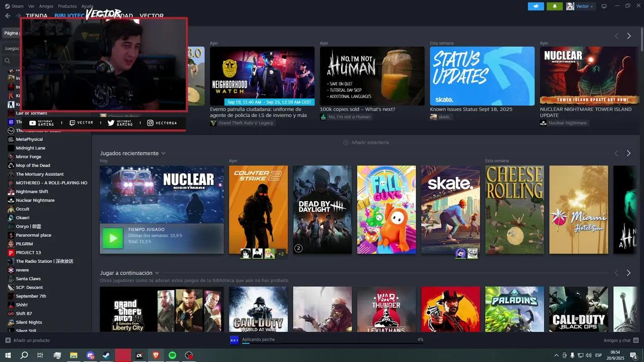Open Dead by Daylight game cover
The image size is (644, 362).
click(x=323, y=210)
